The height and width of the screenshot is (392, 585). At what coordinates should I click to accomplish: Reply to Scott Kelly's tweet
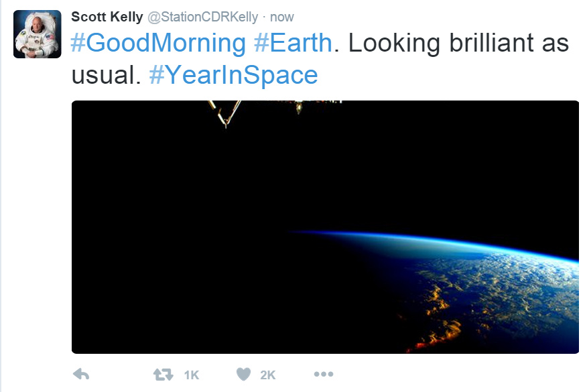[x=81, y=374]
